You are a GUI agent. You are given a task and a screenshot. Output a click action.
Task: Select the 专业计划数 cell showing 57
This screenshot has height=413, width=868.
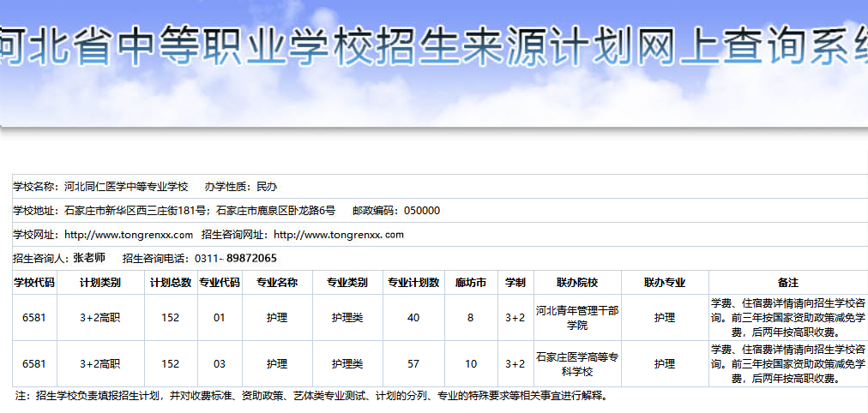point(413,364)
